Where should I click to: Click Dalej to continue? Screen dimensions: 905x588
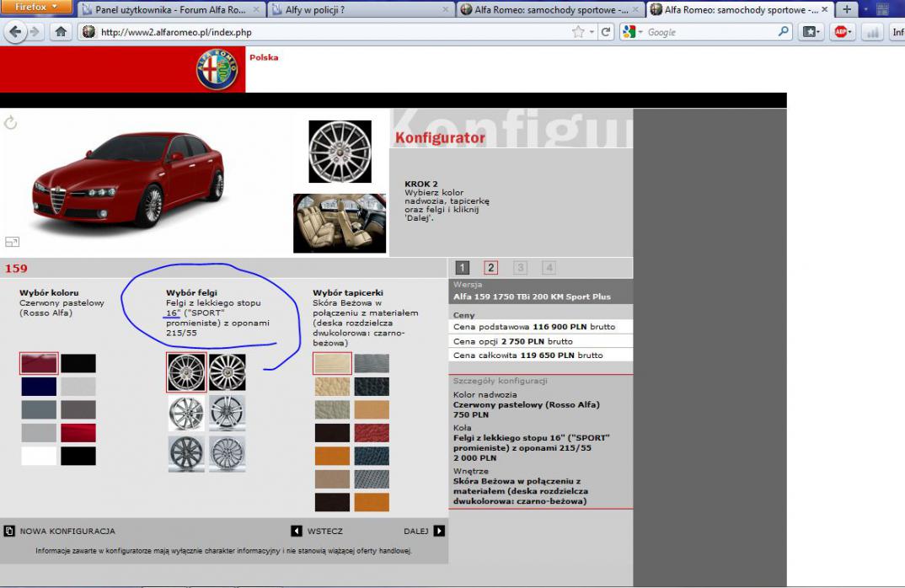coord(415,531)
